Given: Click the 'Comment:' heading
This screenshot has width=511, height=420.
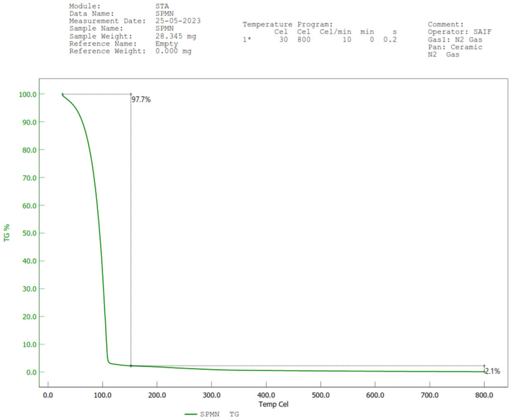Looking at the screenshot, I should pos(446,25).
